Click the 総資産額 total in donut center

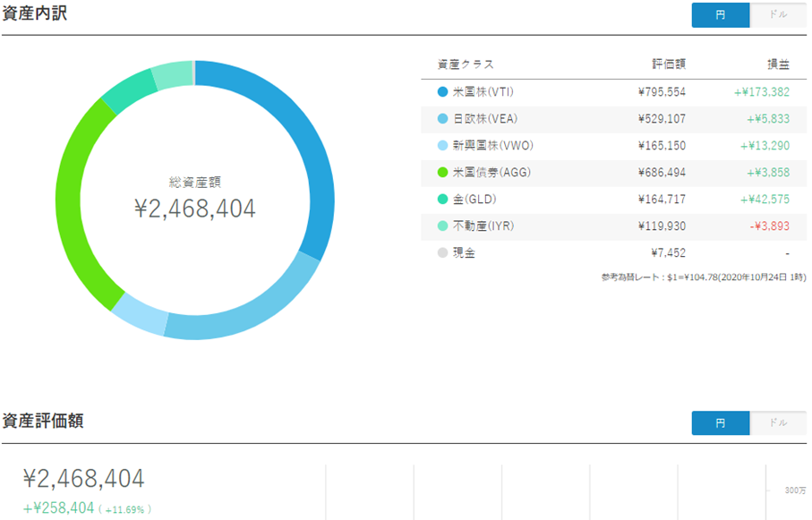click(x=194, y=208)
